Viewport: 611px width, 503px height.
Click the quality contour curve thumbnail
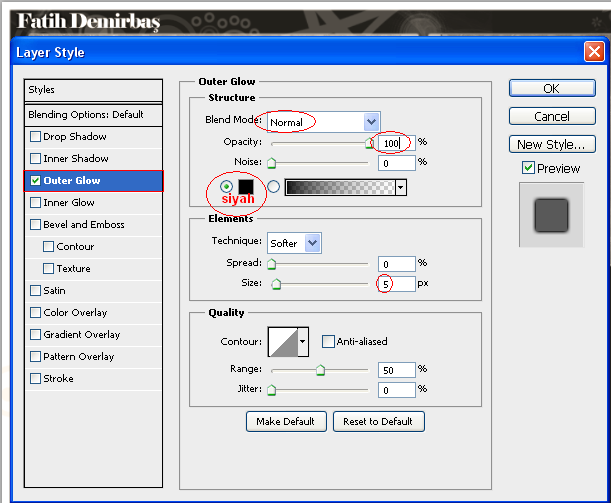click(x=283, y=342)
